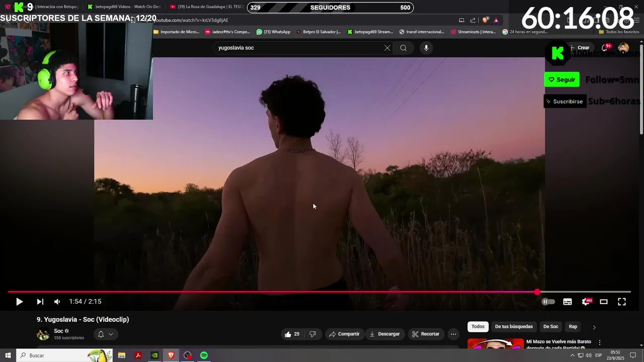
Task: Open the Soc channel avatar
Action: pos(43,334)
